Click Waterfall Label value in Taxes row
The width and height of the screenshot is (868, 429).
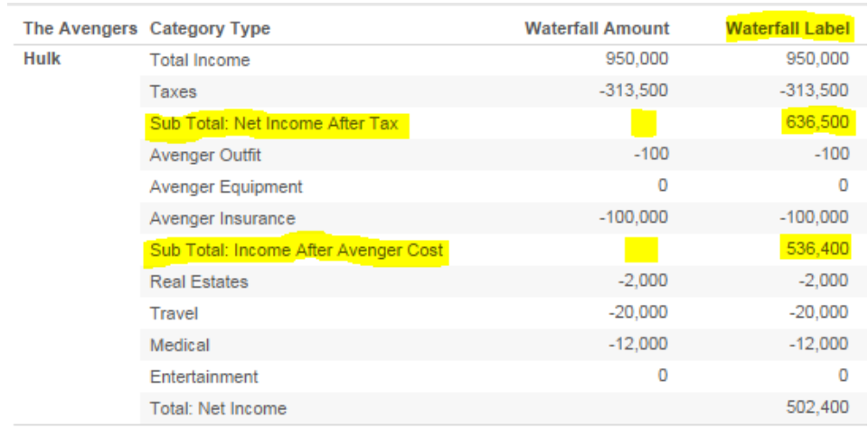(813, 91)
